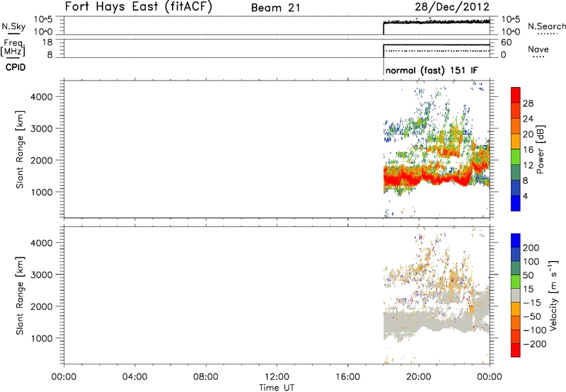566x392 pixels.
Task: Click the 'Time UT' axis label
Action: pyautogui.click(x=277, y=388)
